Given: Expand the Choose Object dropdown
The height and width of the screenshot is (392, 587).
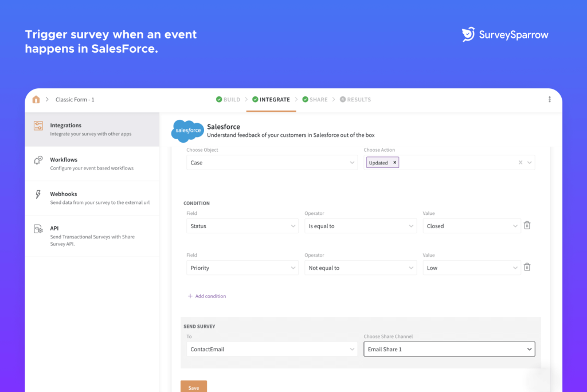Looking at the screenshot, I should pyautogui.click(x=272, y=163).
